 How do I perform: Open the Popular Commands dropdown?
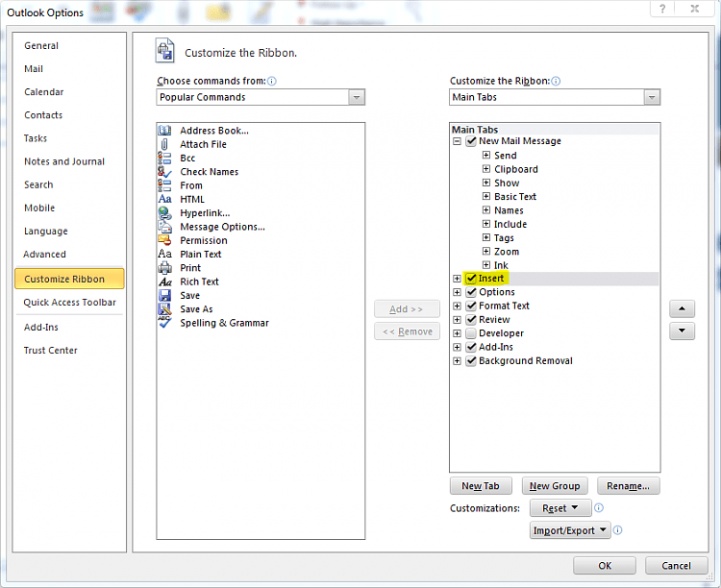(357, 97)
